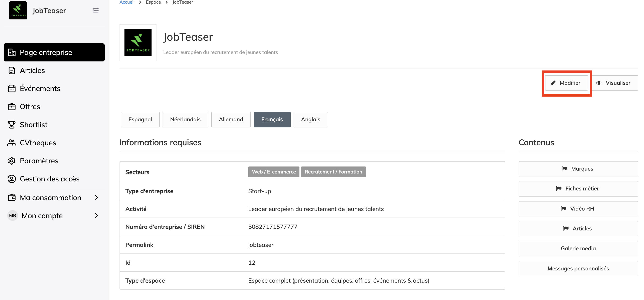644x300 pixels.
Task: Click the Paramètres gear icon
Action: [x=12, y=161]
